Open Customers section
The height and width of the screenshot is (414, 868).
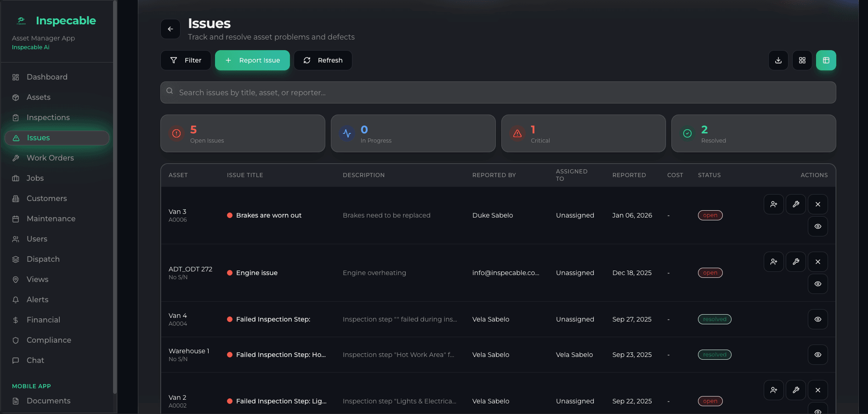57,199
